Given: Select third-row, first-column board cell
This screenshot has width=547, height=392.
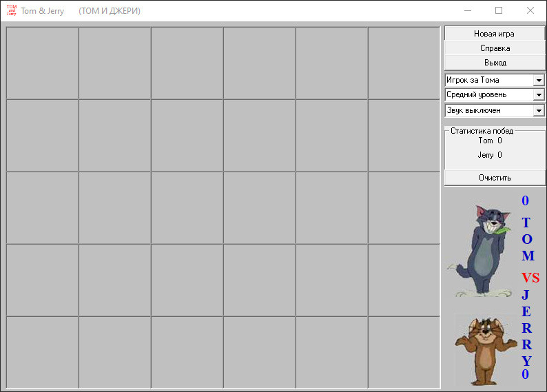Looking at the screenshot, I should click(42, 208).
